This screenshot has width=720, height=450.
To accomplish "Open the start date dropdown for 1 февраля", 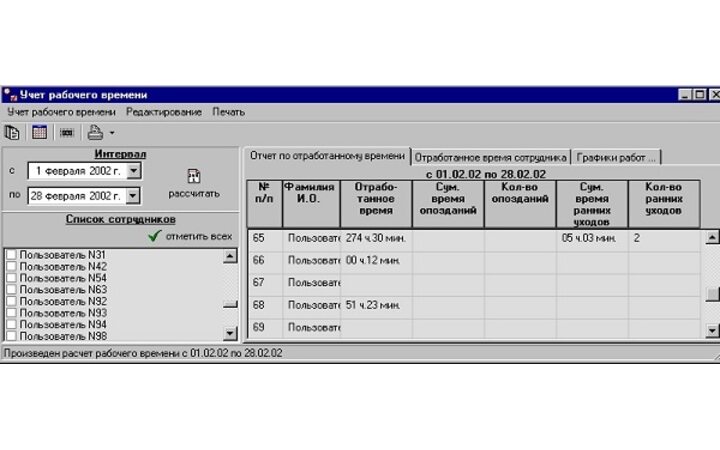I will pyautogui.click(x=134, y=171).
